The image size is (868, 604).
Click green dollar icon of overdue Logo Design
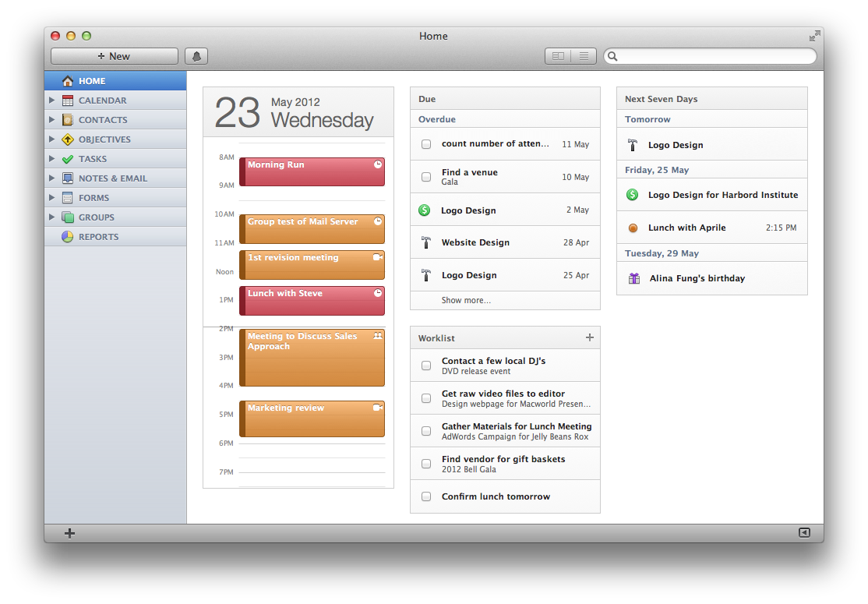(x=425, y=210)
